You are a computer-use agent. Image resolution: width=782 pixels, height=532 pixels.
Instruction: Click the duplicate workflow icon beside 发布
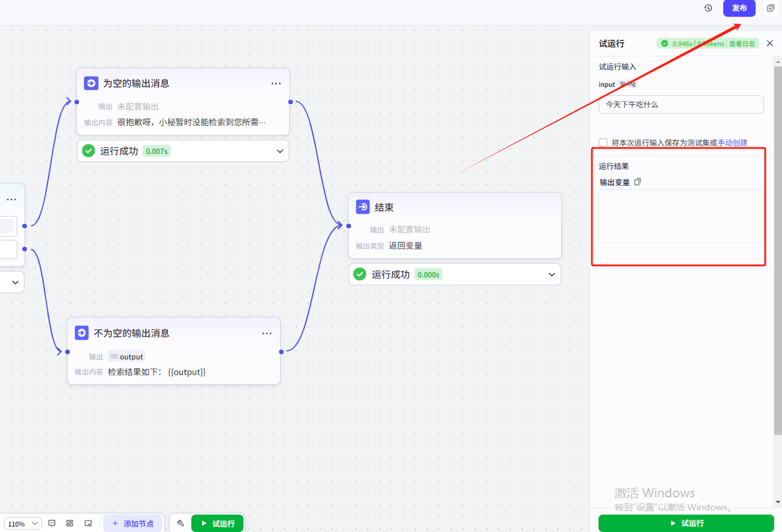tap(770, 8)
